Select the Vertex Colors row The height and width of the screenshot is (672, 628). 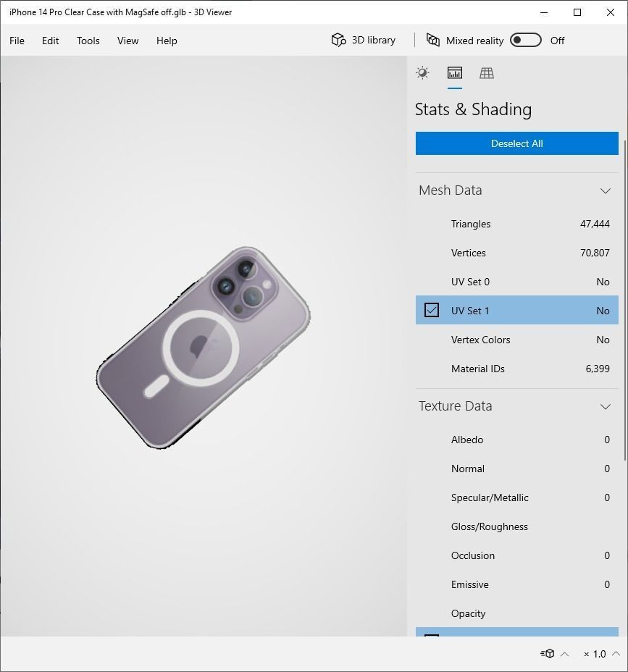coord(517,340)
